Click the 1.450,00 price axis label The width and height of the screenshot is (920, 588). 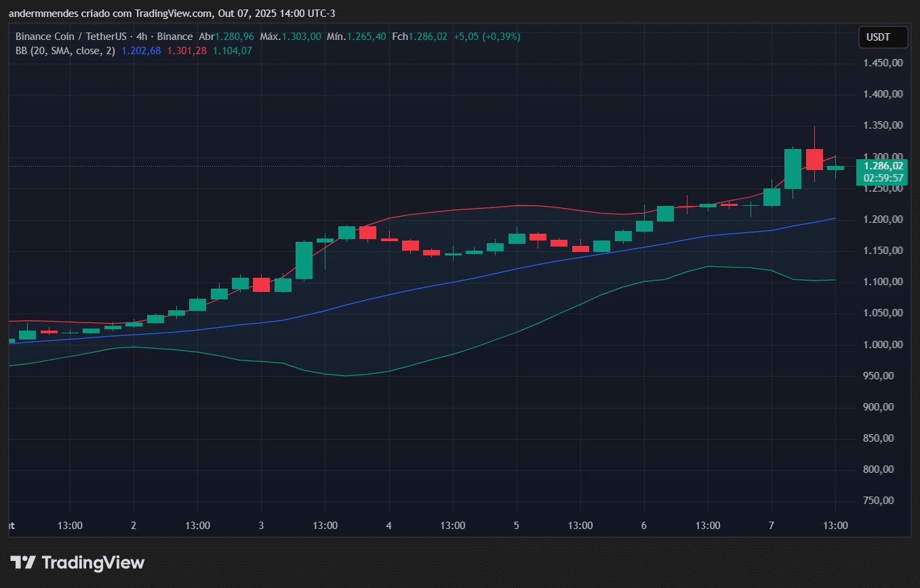coord(883,63)
